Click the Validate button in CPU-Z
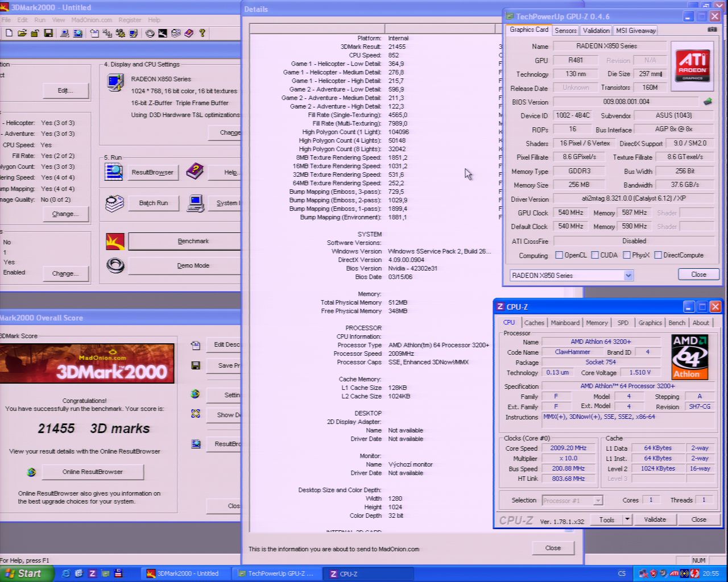This screenshot has width=728, height=582. 655,519
